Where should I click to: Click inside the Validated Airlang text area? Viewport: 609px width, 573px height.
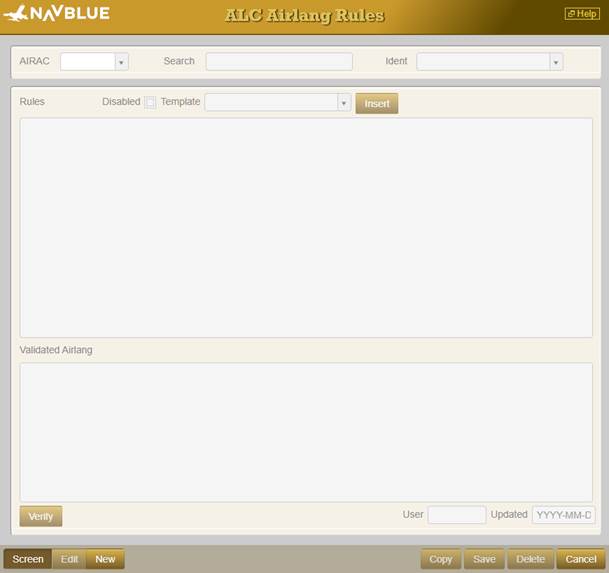(306, 432)
